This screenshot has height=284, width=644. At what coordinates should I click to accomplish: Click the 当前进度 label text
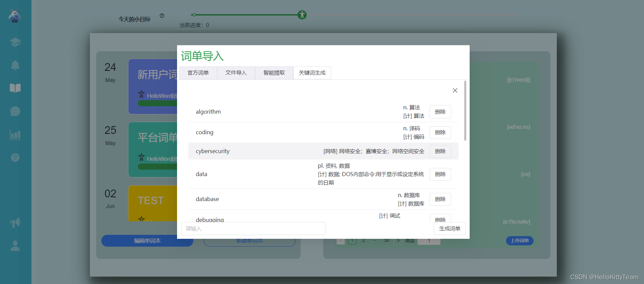pos(194,25)
